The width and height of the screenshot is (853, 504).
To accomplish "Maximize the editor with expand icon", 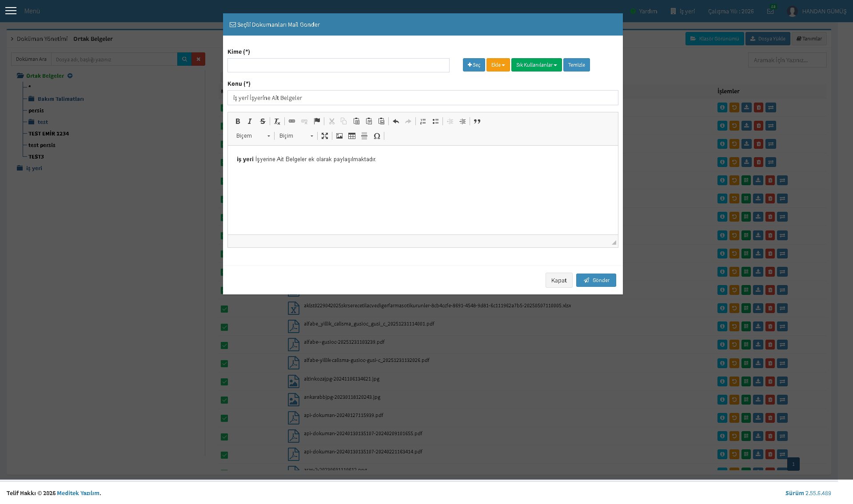I will 325,136.
